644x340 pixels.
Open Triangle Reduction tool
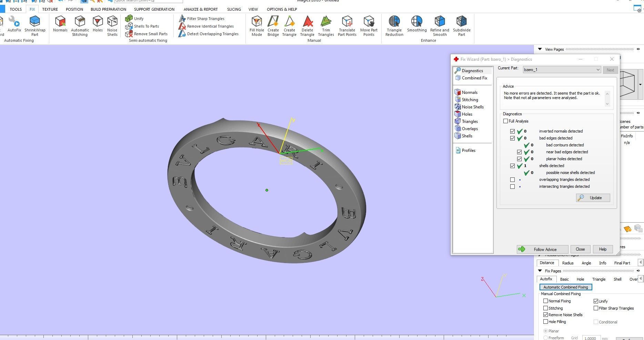point(394,26)
